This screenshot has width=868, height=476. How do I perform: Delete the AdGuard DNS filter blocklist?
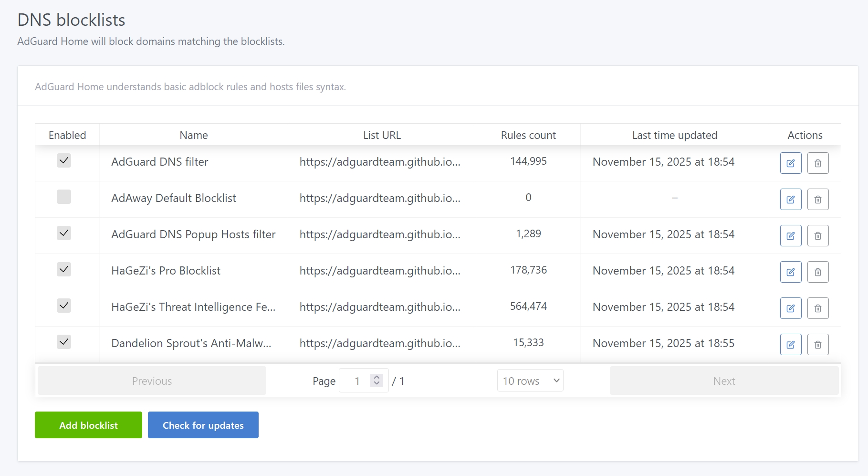[x=817, y=163]
